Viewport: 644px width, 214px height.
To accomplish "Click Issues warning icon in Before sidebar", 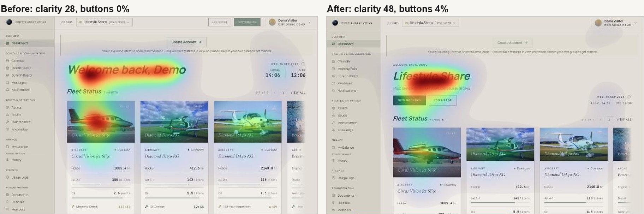I will (x=7, y=114).
